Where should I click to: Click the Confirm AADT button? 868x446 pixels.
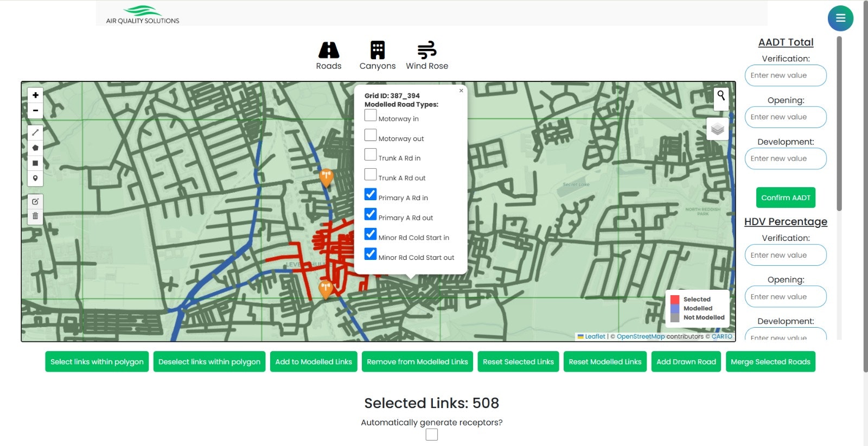pyautogui.click(x=786, y=197)
